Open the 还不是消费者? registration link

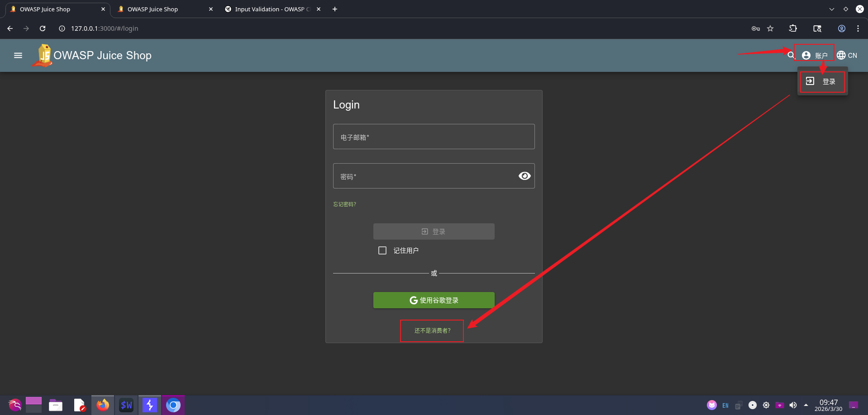pyautogui.click(x=432, y=331)
